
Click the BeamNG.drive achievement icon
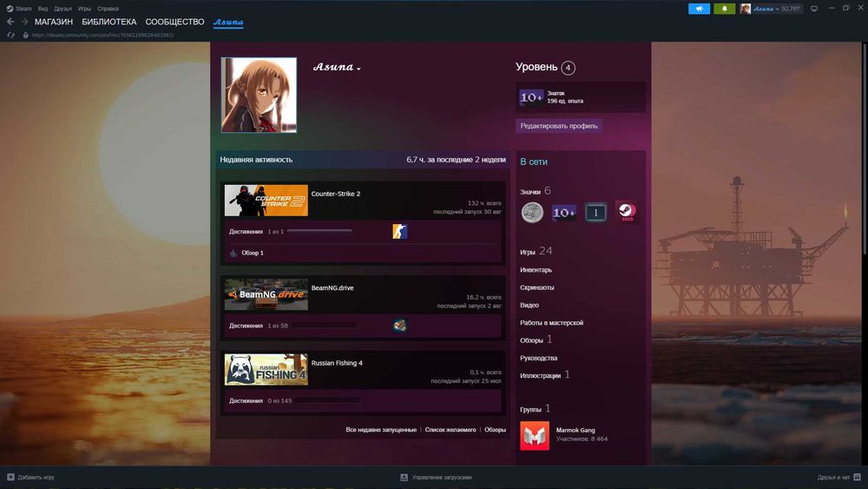pos(399,326)
